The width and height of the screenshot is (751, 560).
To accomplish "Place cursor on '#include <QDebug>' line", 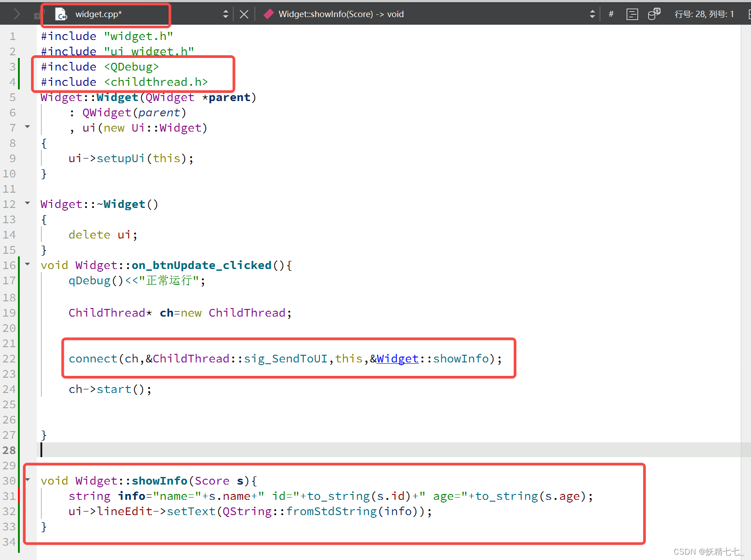I will pyautogui.click(x=100, y=67).
